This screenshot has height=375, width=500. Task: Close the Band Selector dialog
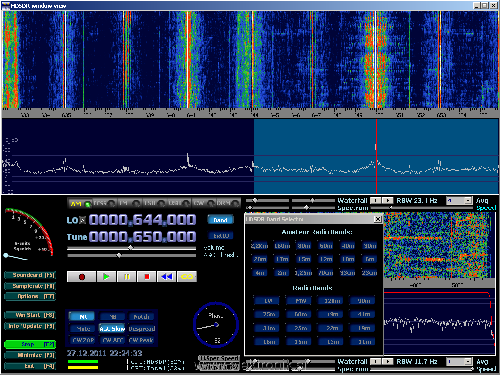click(x=378, y=219)
